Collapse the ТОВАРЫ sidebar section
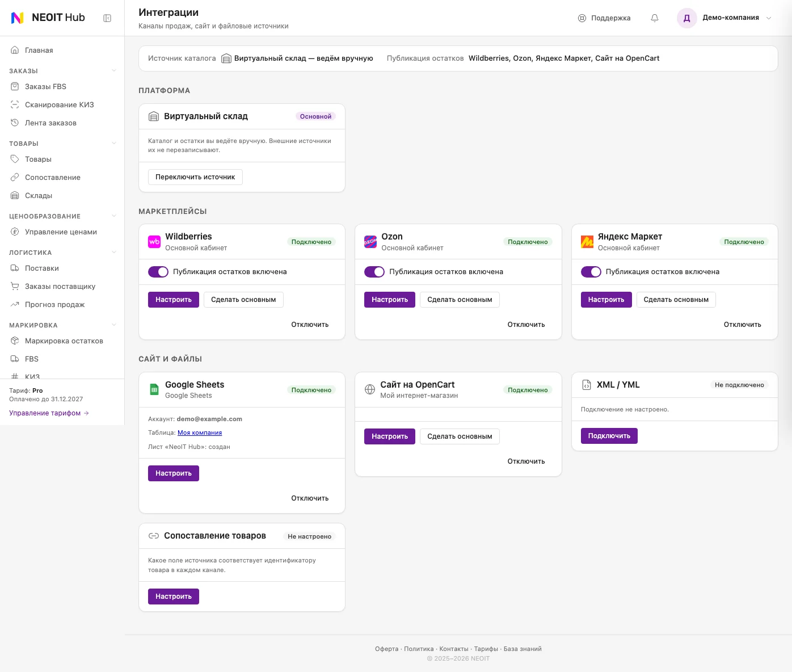Screen dimensions: 792x672 114,144
